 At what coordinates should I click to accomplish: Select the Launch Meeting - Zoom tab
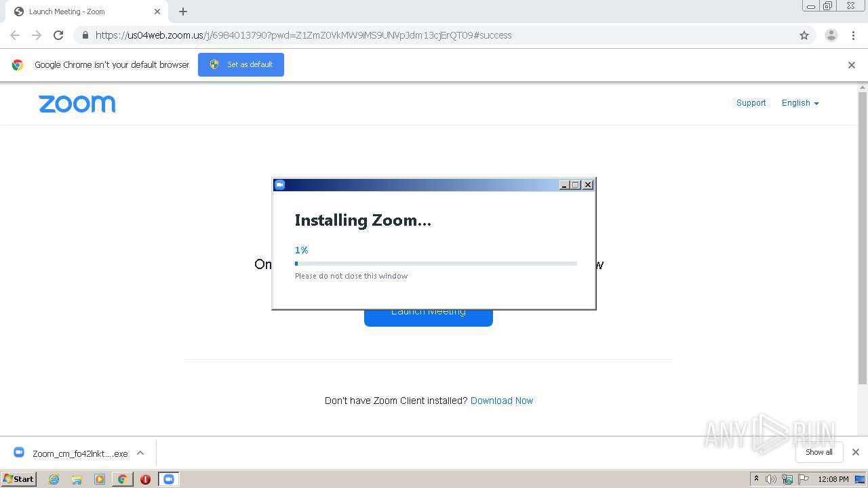coord(87,12)
